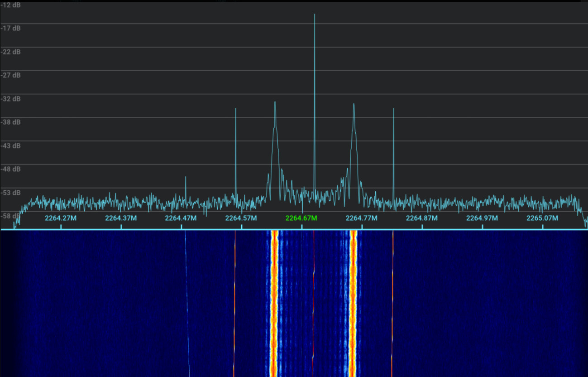Viewport: 588px width, 377px height.
Task: Click the 2265.07M frequency label
Action: tap(542, 218)
